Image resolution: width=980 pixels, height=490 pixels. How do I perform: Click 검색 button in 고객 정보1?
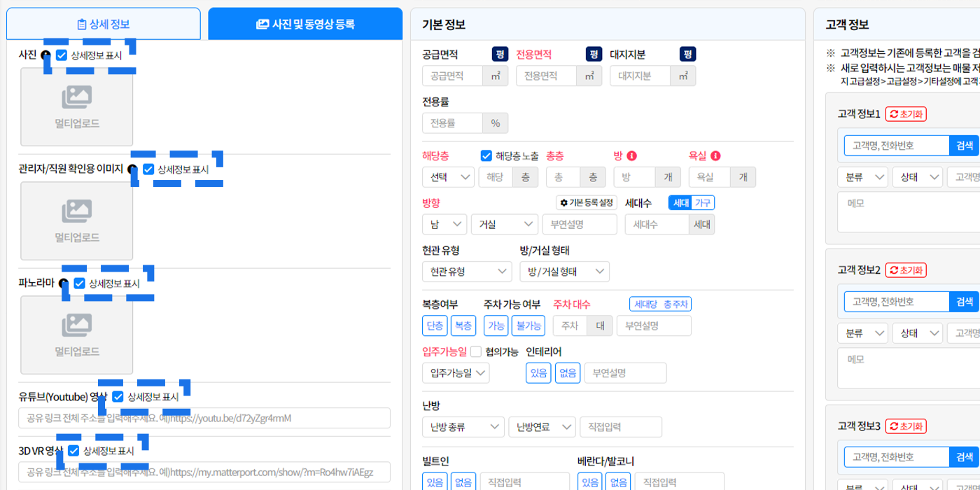coord(964,146)
